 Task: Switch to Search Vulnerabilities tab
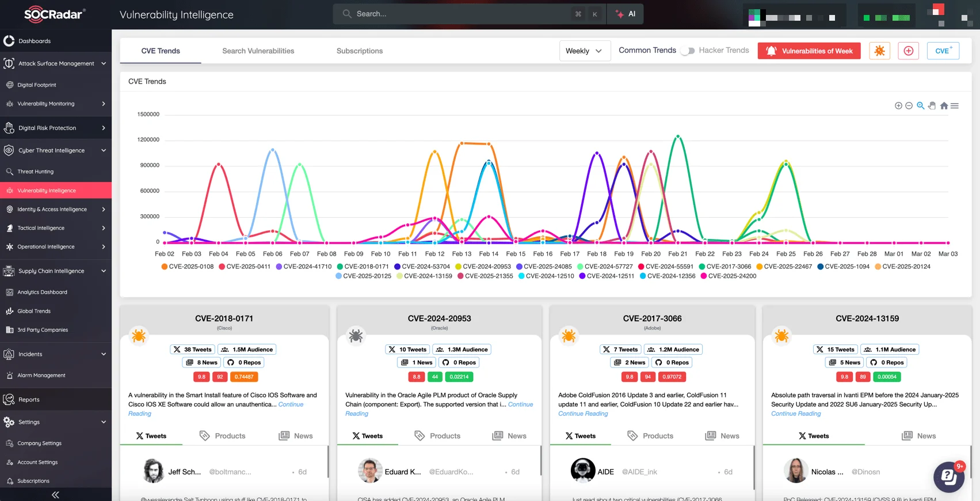coord(258,51)
